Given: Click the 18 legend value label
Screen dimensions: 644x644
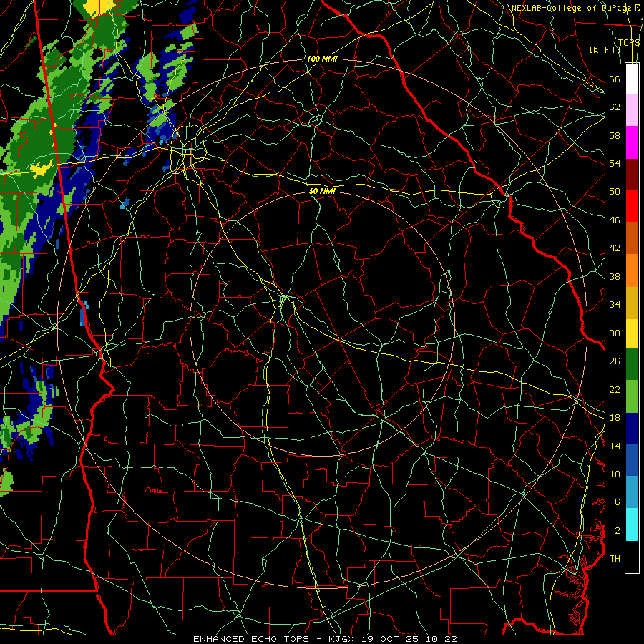Looking at the screenshot, I should coord(615,418).
